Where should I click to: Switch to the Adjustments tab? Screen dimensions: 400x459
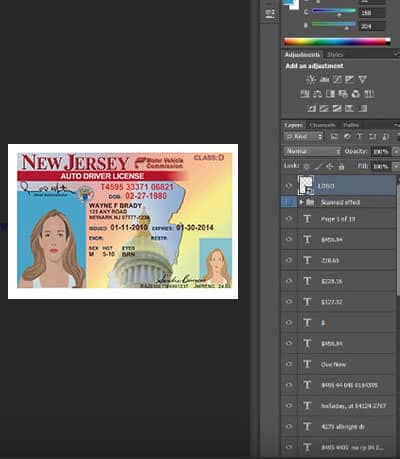click(302, 54)
